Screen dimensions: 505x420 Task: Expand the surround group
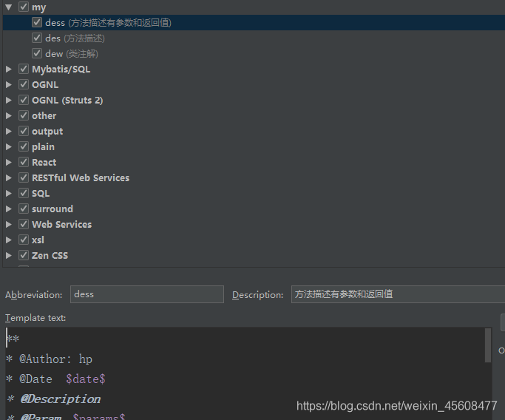[9, 209]
